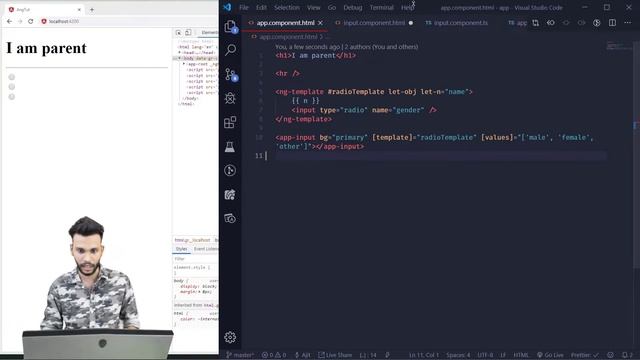Click errors and warnings count in status bar
The image size is (640, 360).
(274, 355)
